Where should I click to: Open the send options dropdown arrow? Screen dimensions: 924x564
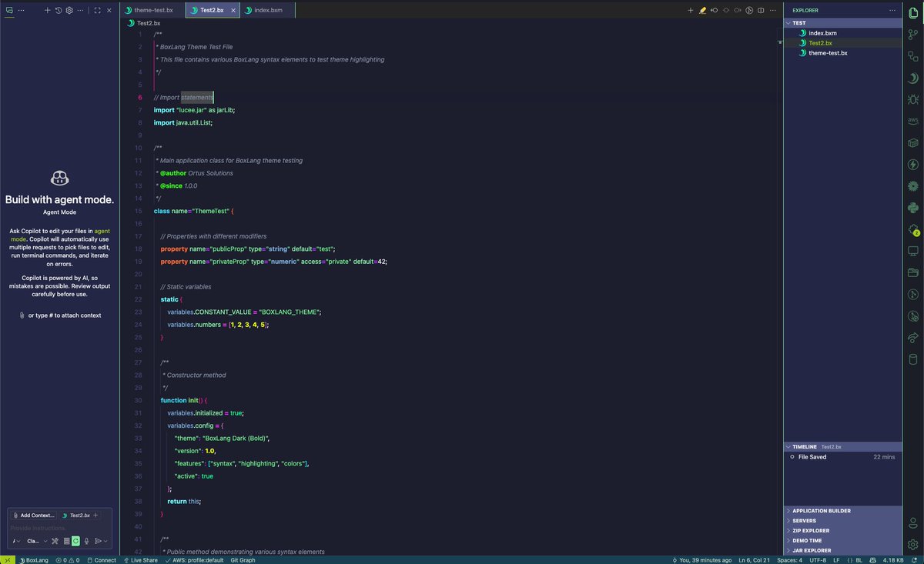click(x=105, y=541)
